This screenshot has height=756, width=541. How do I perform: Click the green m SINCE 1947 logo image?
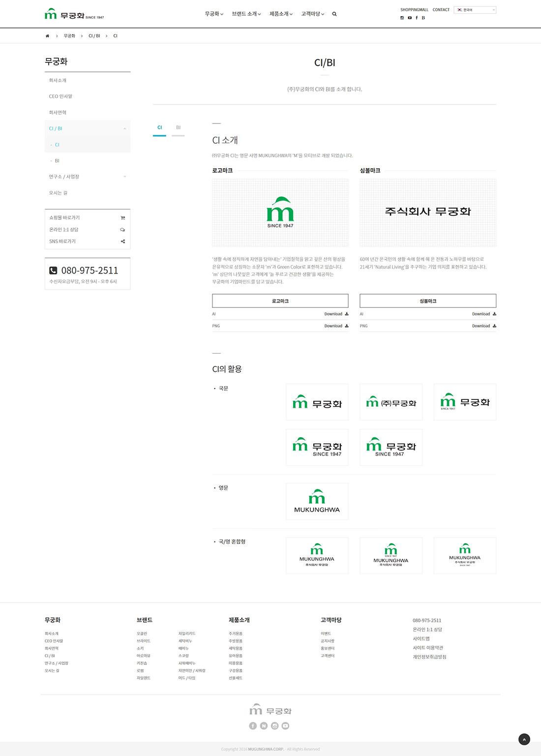click(x=280, y=212)
